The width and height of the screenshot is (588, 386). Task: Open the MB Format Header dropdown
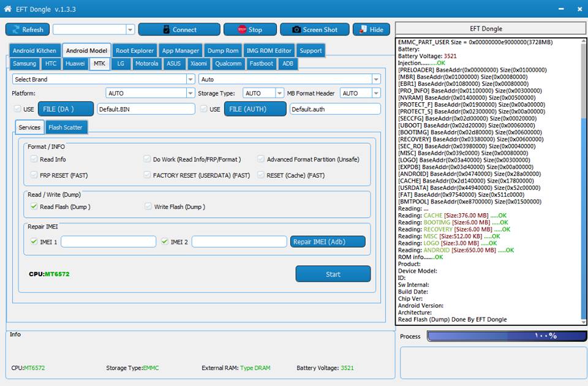pyautogui.click(x=376, y=93)
